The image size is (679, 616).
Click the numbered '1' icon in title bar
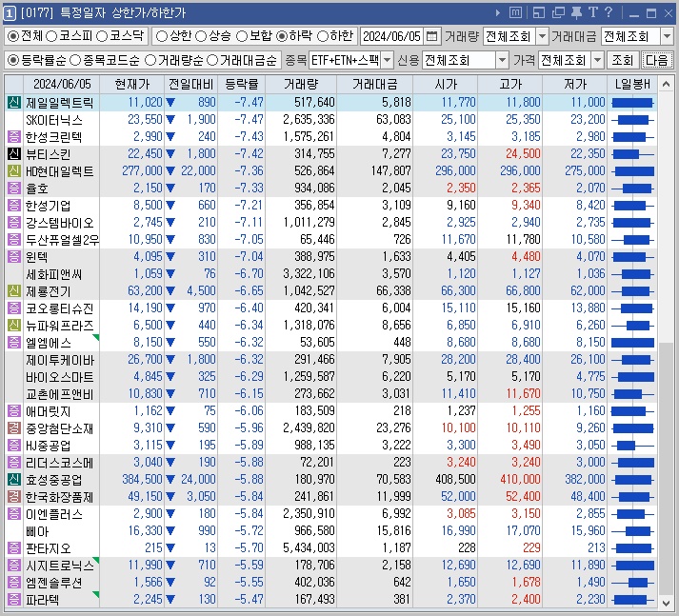coord(10,13)
